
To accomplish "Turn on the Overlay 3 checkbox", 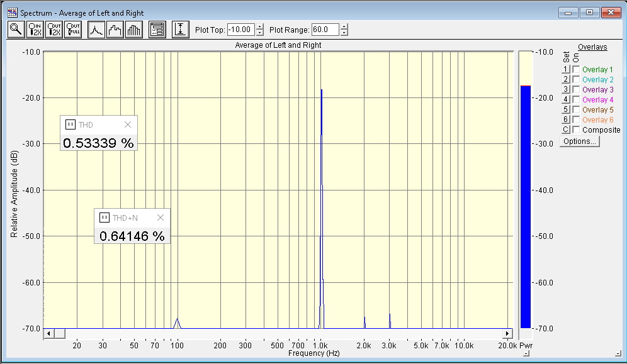I will coord(576,90).
